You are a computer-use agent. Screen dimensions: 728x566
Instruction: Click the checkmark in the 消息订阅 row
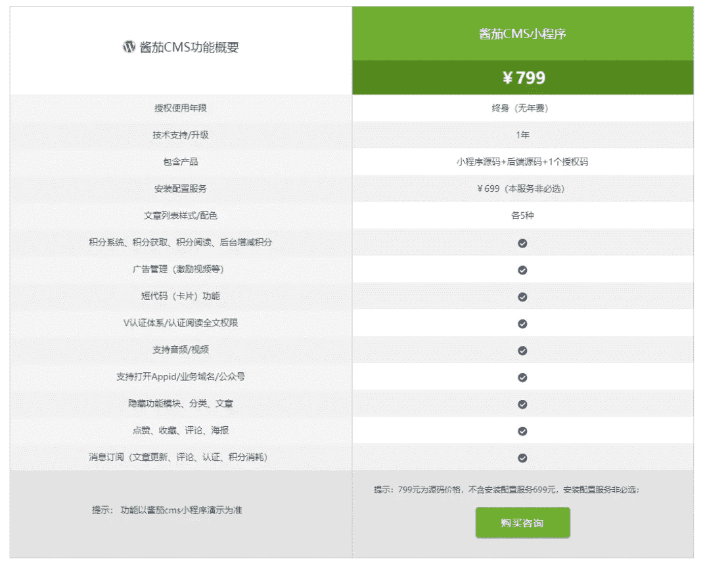click(x=522, y=458)
